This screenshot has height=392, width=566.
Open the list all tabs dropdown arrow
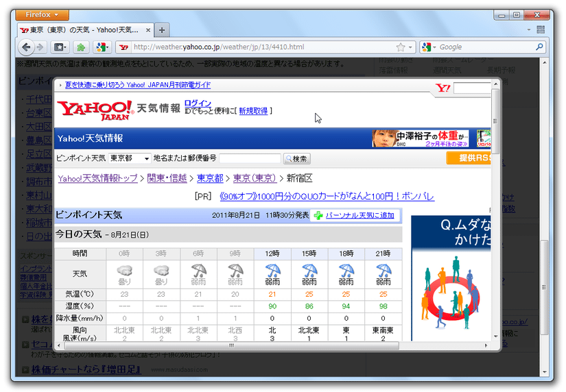[x=529, y=29]
